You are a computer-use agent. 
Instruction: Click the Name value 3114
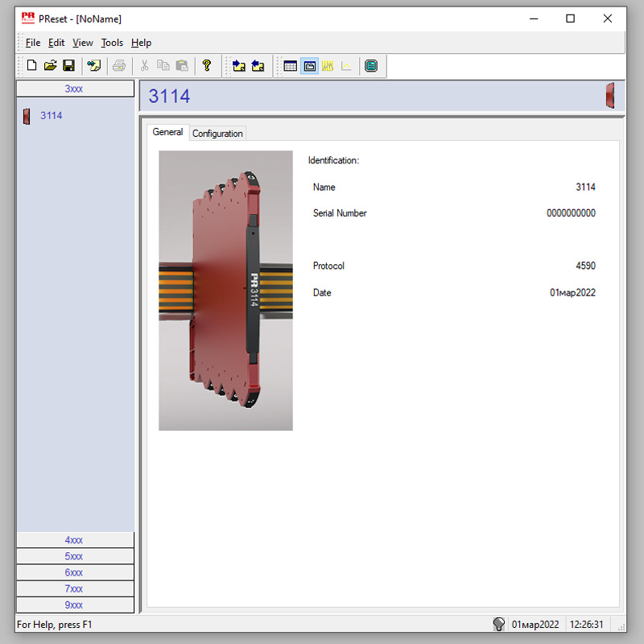586,188
